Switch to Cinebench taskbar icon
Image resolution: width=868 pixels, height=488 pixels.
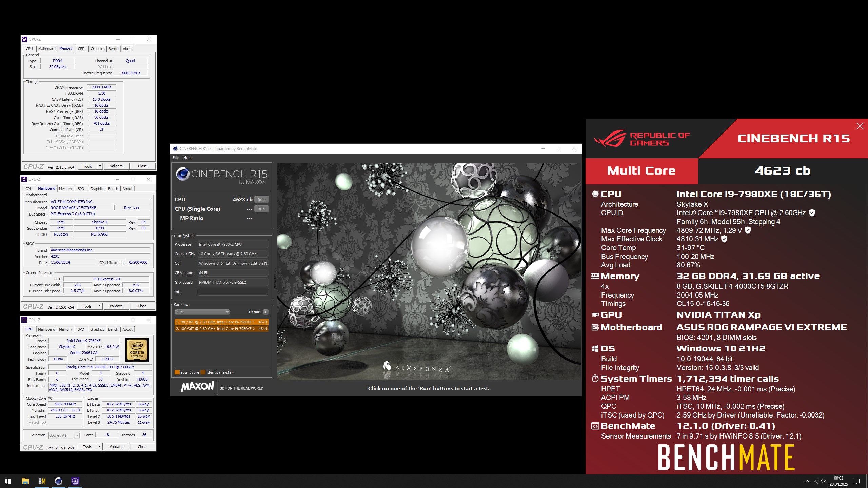pyautogui.click(x=58, y=481)
